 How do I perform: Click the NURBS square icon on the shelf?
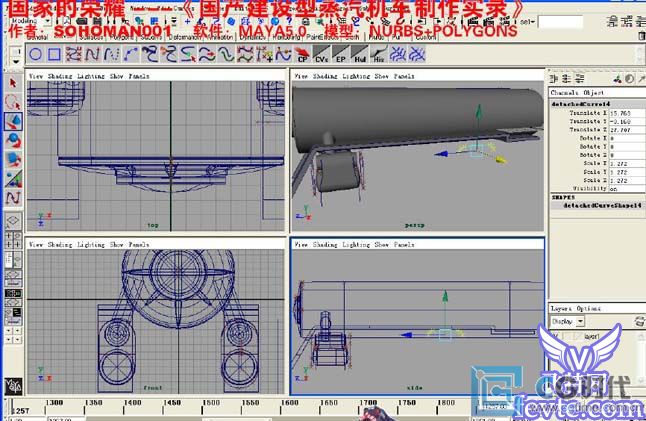click(x=54, y=54)
